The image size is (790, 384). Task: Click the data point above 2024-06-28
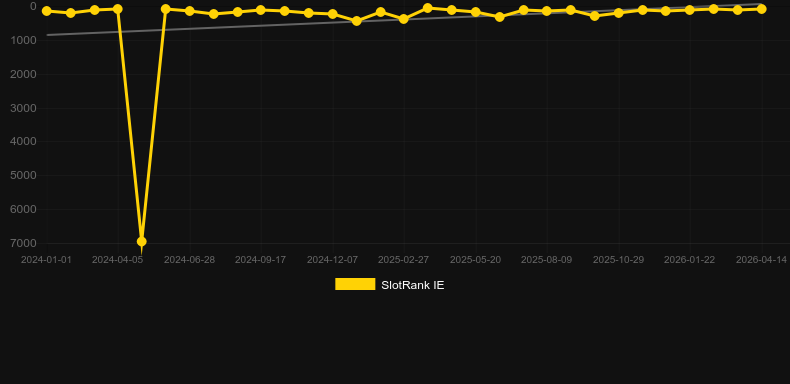coord(189,11)
